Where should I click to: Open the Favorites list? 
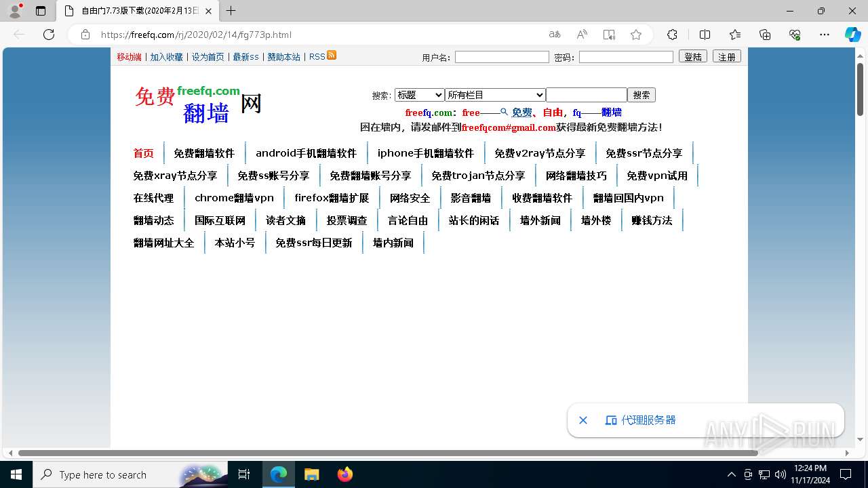pos(735,35)
